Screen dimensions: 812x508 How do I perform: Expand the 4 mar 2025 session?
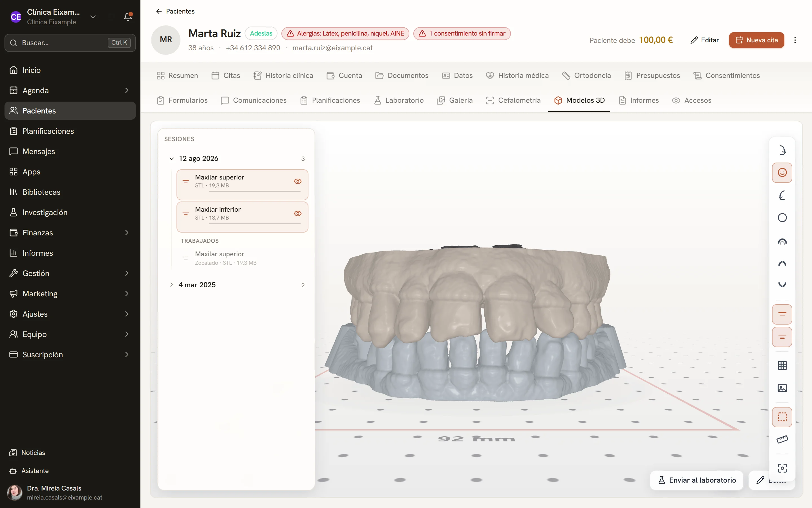[171, 285]
